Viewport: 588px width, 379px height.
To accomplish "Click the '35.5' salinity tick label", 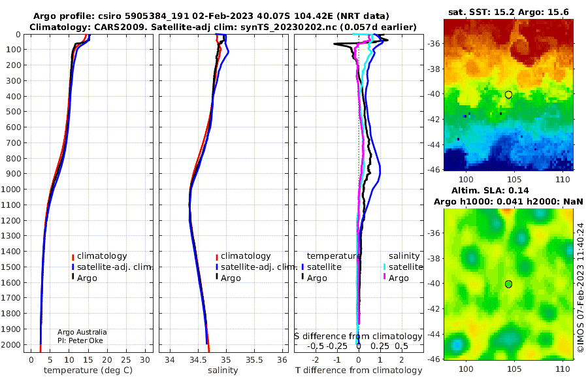I will (x=254, y=360).
